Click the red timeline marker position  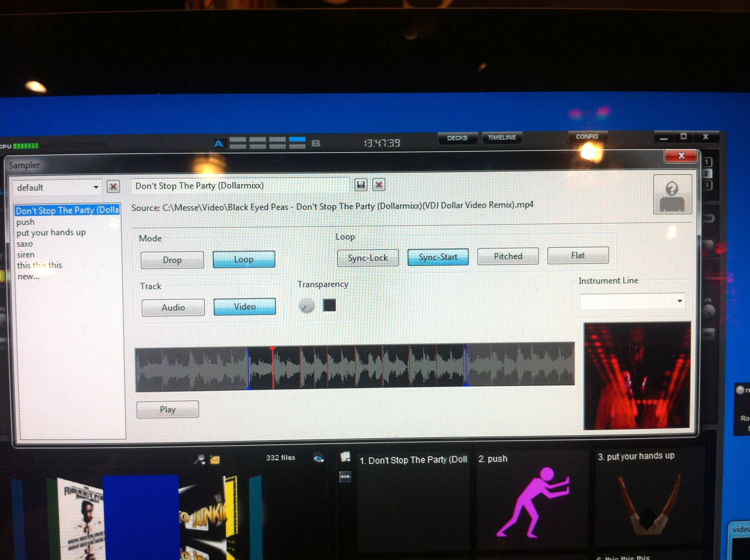(273, 349)
